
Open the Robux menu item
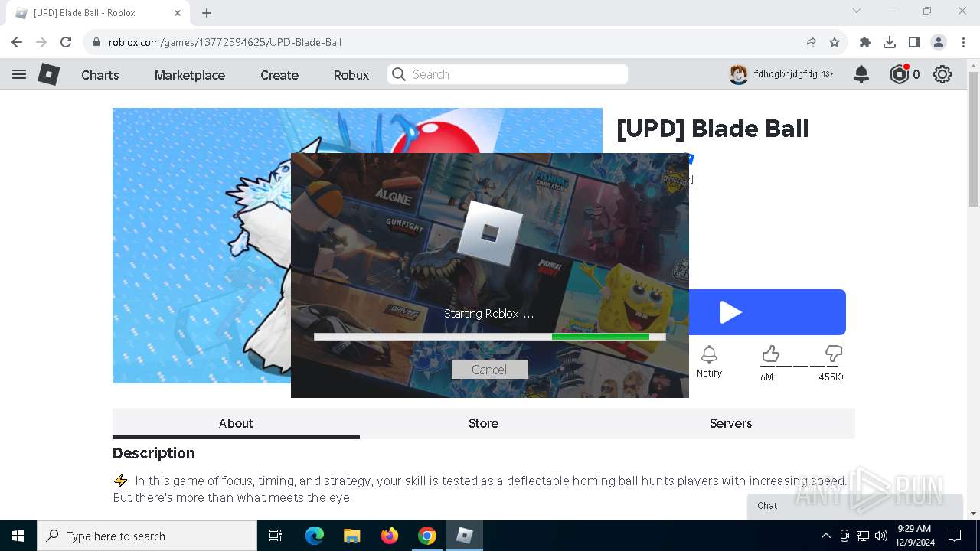click(x=351, y=75)
